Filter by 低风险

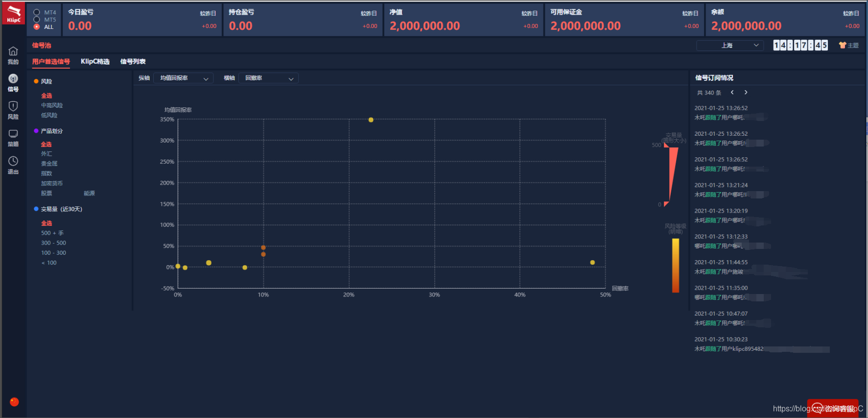pos(49,115)
